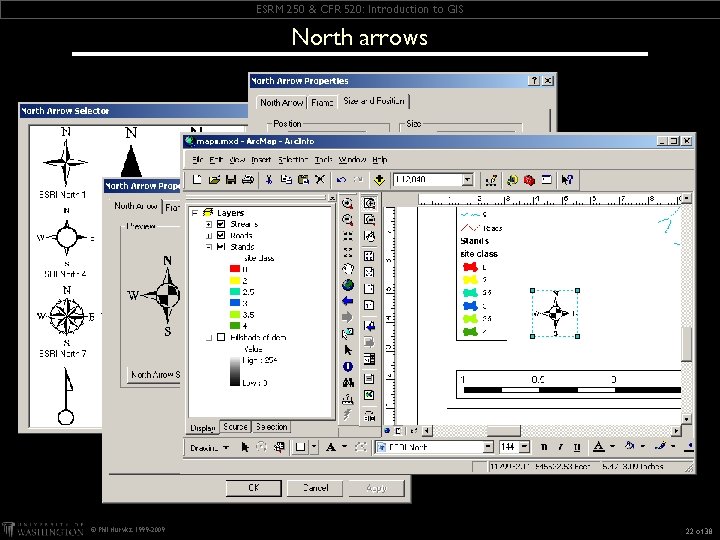Click layout Zoom Out page icon

pyautogui.click(x=369, y=220)
